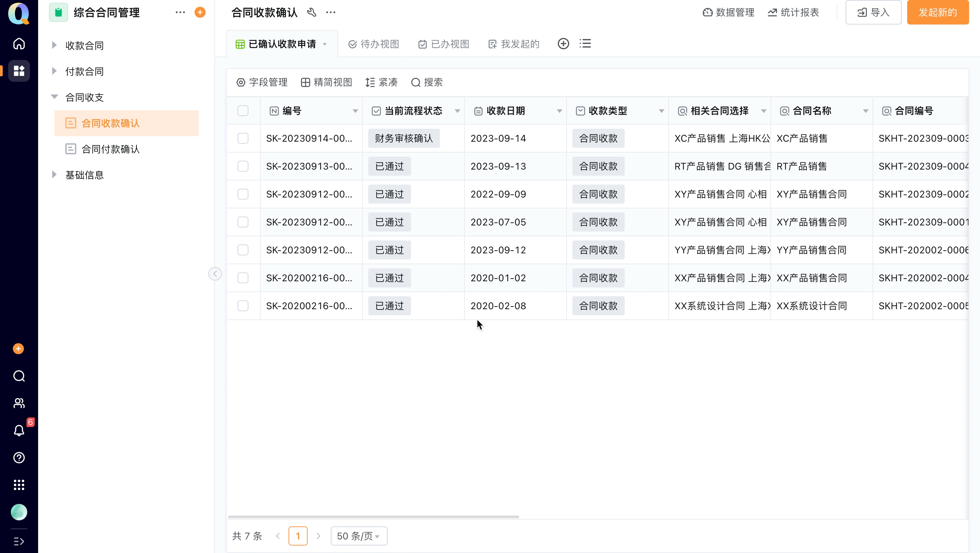The width and height of the screenshot is (980, 553).
Task: Check the row dated 2023-09-13
Action: (243, 166)
